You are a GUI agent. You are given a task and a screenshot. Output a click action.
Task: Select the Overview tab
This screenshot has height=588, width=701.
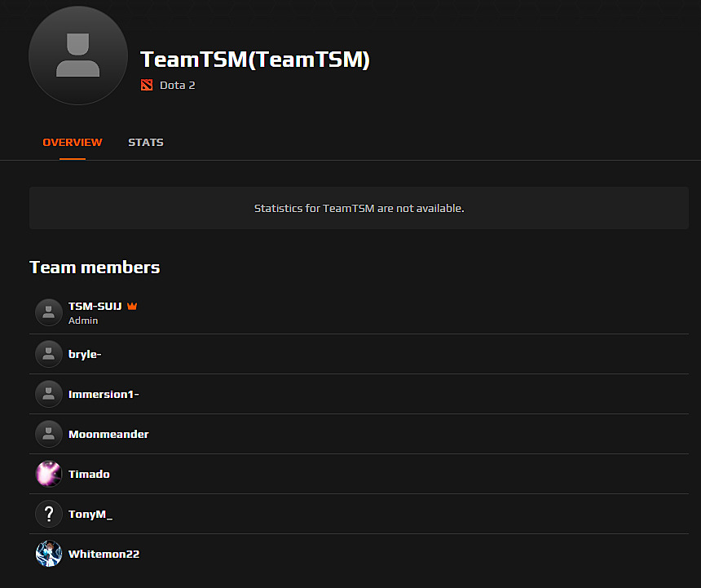73,142
